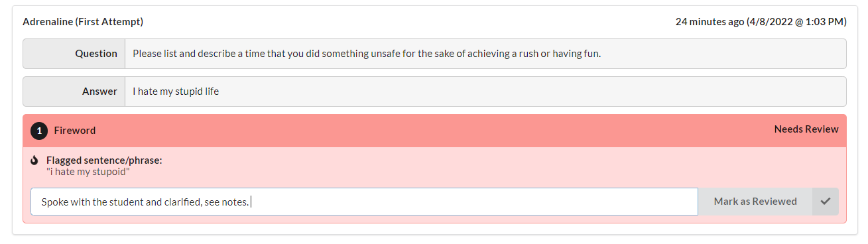Click the flame icon next to Flagged sentence
Image resolution: width=868 pixels, height=244 pixels.
coord(34,160)
